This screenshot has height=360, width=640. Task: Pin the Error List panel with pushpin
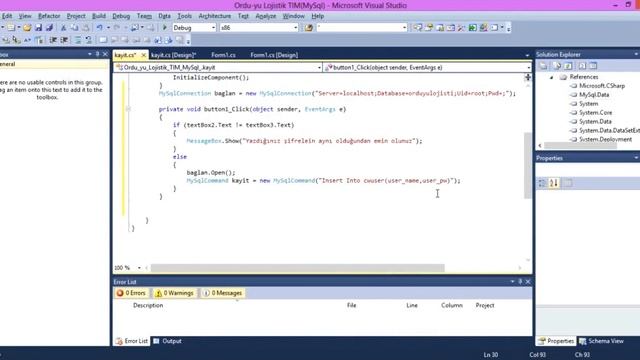pyautogui.click(x=520, y=282)
